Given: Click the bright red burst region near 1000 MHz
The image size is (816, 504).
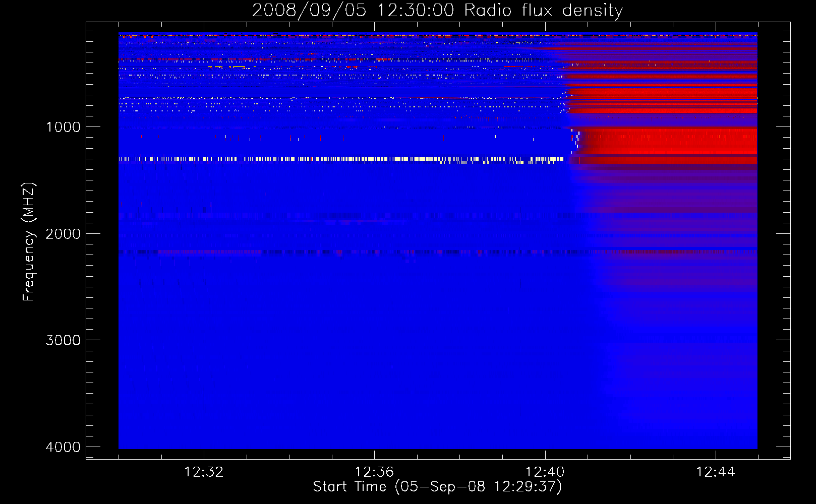Looking at the screenshot, I should point(667,142).
